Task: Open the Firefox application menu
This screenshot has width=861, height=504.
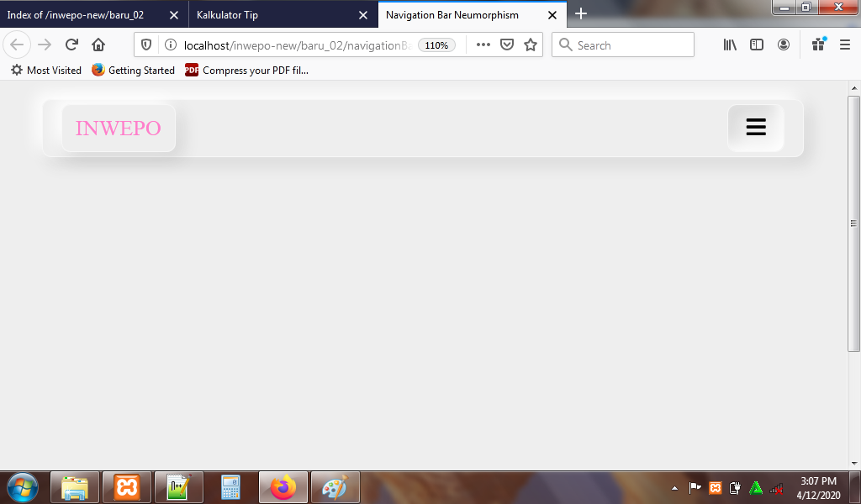Action: click(x=845, y=45)
